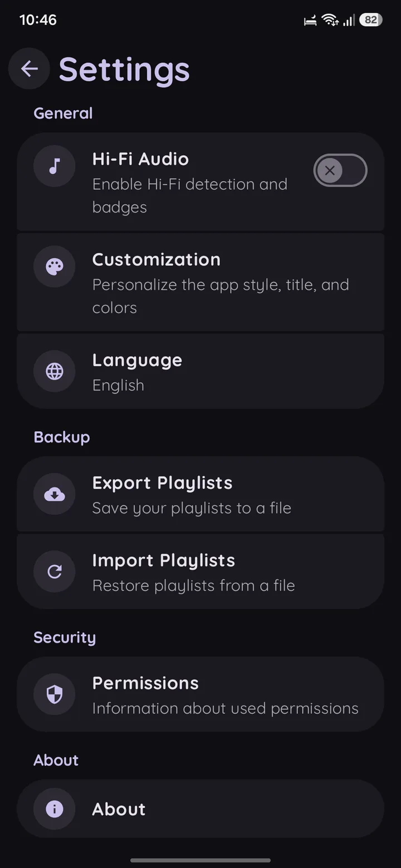Click the palette Customization icon
This screenshot has height=868, width=401.
pyautogui.click(x=54, y=267)
